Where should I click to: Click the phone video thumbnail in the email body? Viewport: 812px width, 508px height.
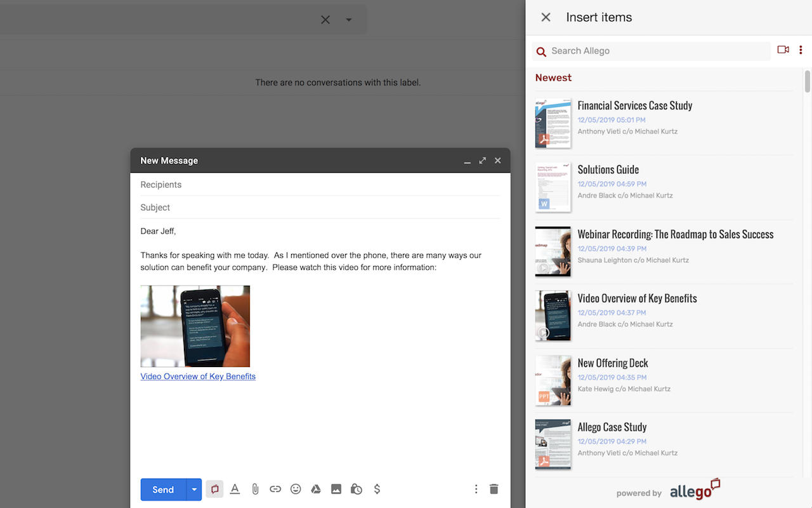(x=195, y=326)
